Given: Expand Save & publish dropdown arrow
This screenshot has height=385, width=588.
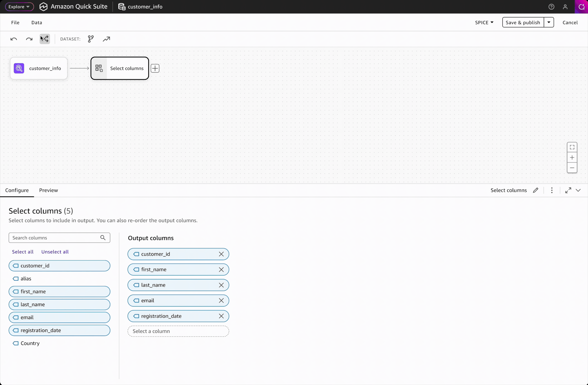Looking at the screenshot, I should pos(549,23).
